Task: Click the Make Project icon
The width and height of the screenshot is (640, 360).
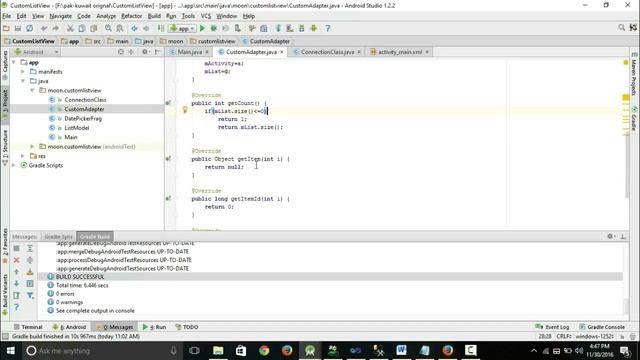Action: pyautogui.click(x=161, y=28)
